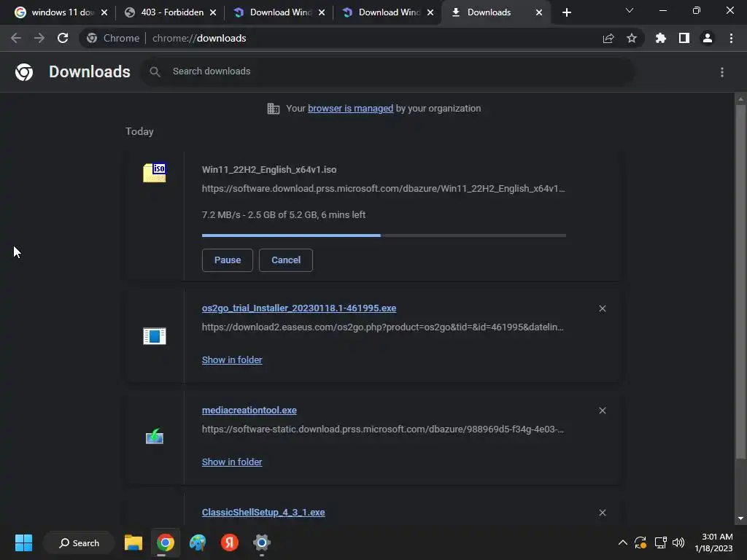The height and width of the screenshot is (560, 747).
Task: Close the windows 11 search tab
Action: click(104, 12)
